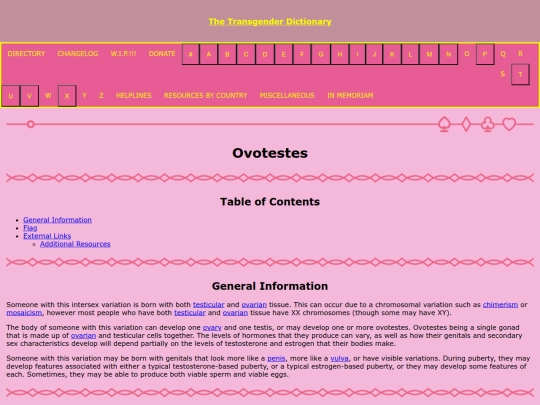The height and width of the screenshot is (405, 540).
Task: Select letter L in the index
Action: tap(410, 54)
